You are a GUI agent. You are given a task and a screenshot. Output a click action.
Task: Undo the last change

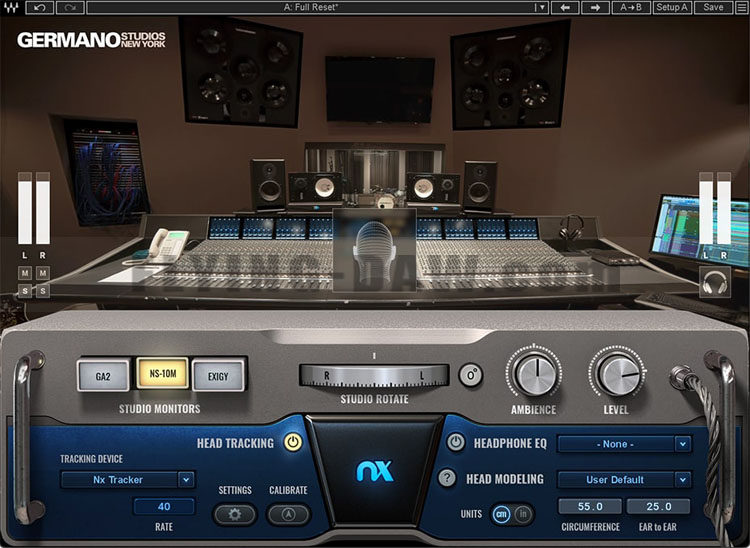pyautogui.click(x=40, y=7)
